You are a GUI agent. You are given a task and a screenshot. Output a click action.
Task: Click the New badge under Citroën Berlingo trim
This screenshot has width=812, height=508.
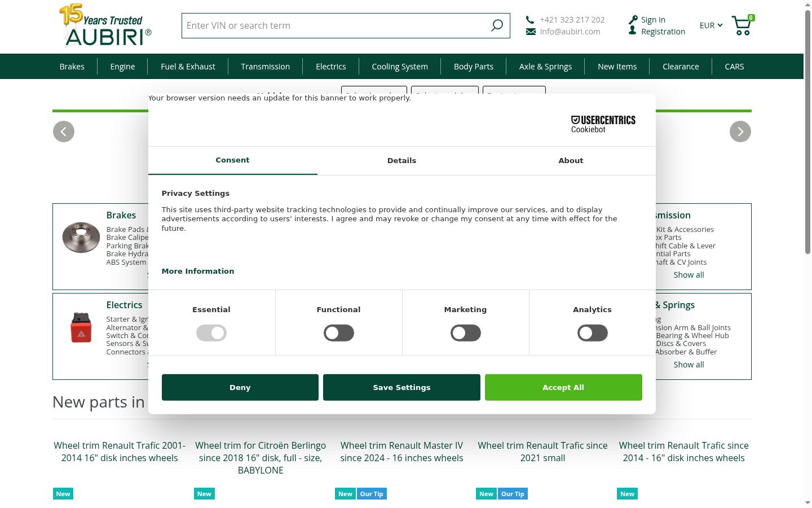coord(204,494)
